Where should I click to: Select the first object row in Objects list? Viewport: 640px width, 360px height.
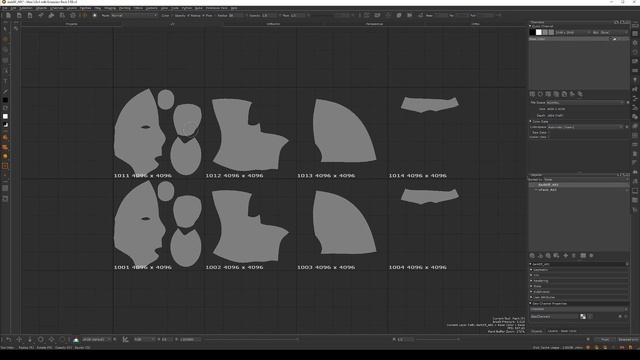(x=579, y=184)
